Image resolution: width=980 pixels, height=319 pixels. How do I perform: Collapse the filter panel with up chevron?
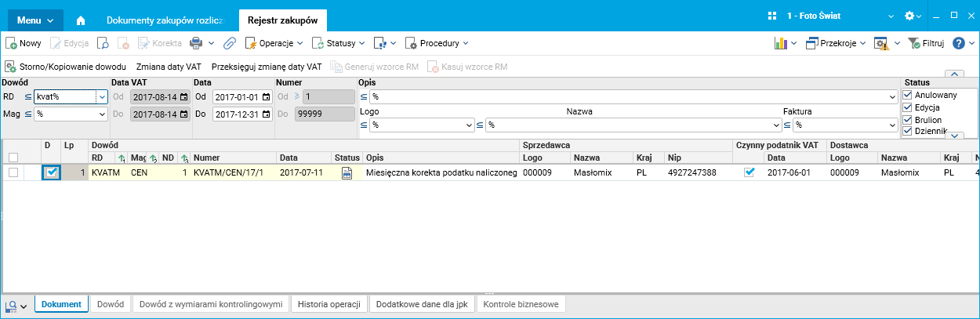(x=954, y=74)
